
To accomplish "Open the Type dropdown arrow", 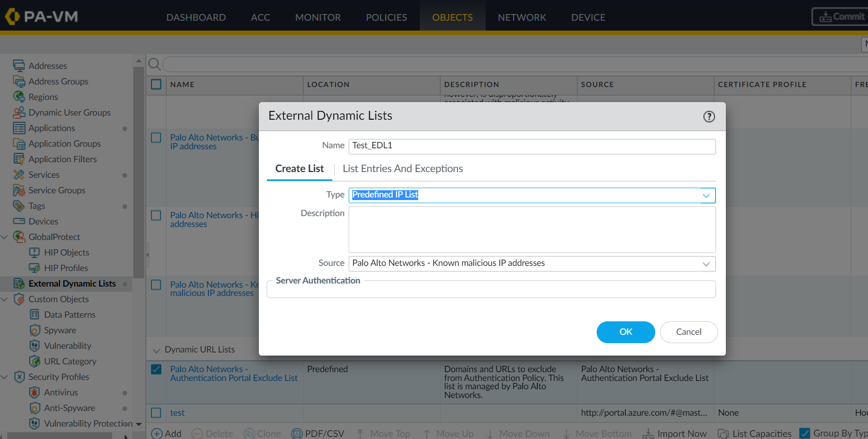I will tap(706, 195).
